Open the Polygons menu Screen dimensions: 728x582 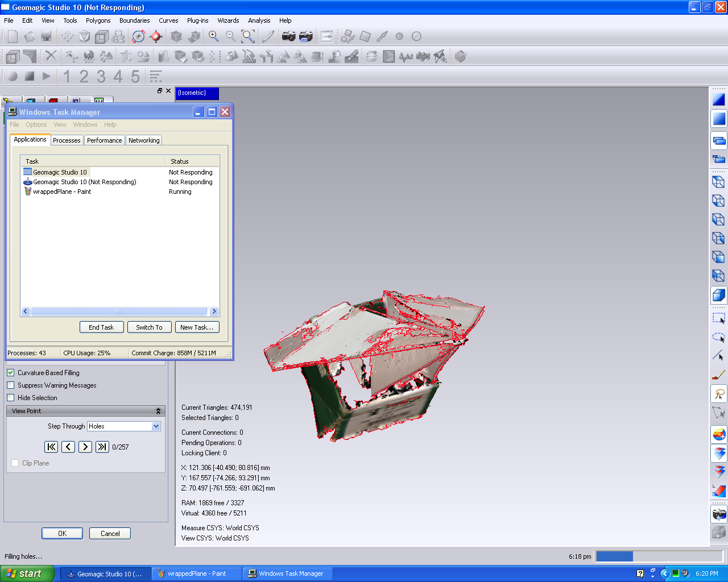point(98,20)
